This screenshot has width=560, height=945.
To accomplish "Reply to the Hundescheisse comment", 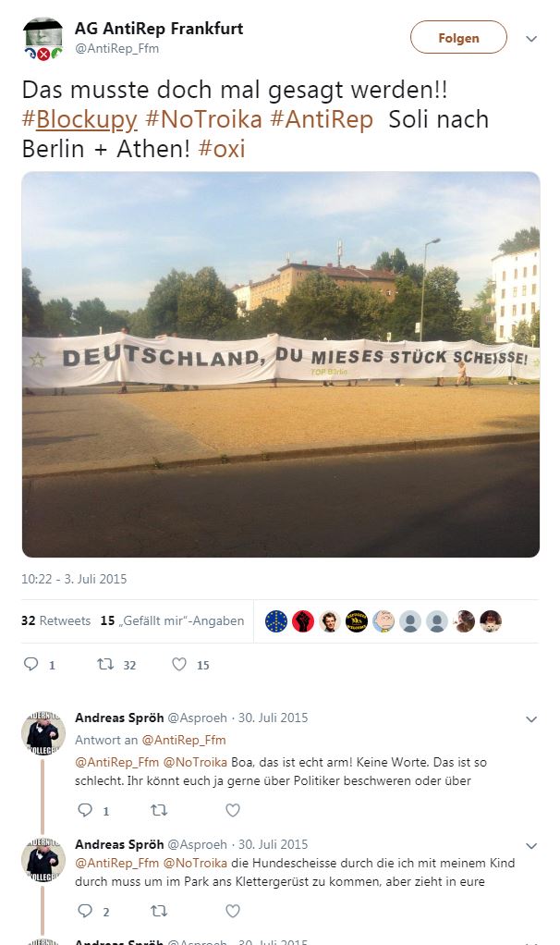I will [86, 911].
